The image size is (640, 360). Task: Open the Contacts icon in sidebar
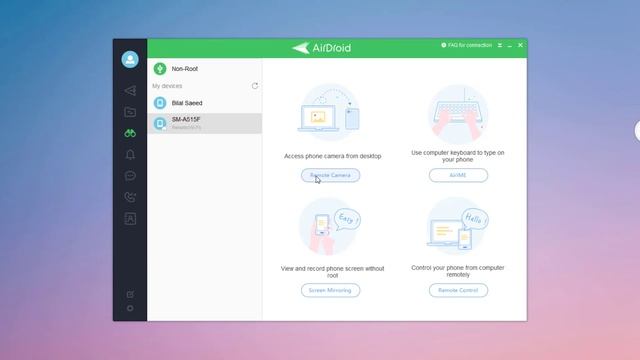(130, 219)
